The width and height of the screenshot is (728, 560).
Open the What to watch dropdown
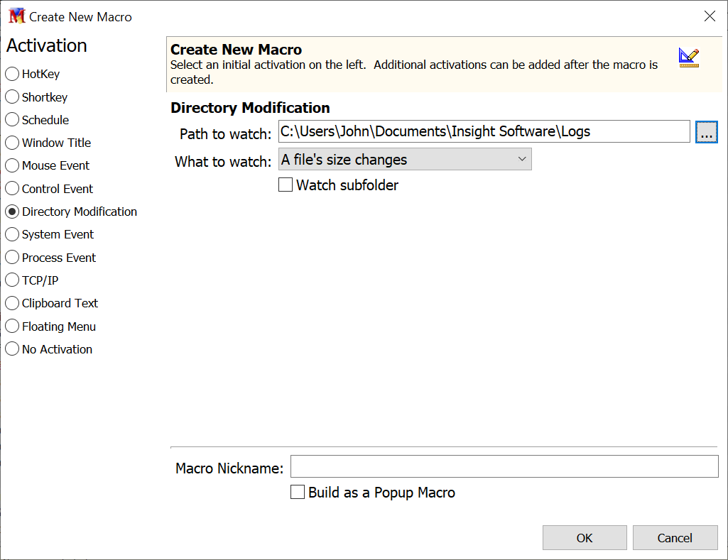(404, 160)
